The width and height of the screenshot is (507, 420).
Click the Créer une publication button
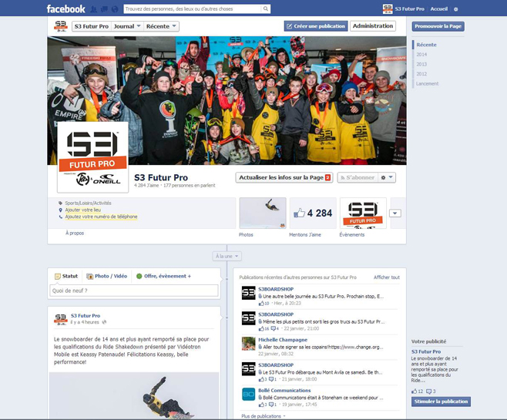(x=316, y=26)
